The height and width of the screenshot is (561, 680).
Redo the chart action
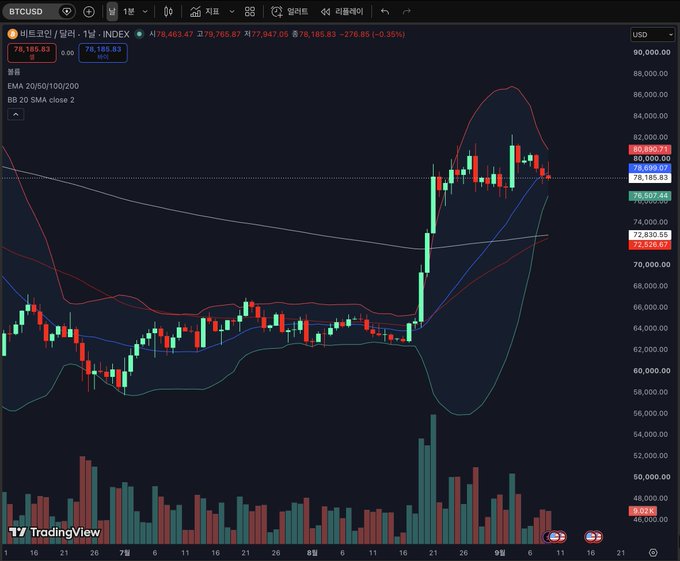point(406,12)
